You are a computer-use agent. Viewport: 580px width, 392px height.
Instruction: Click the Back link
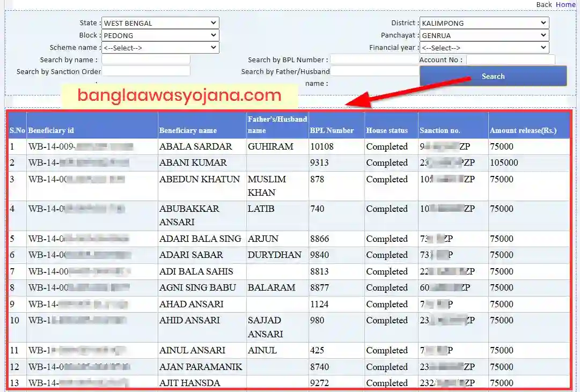(x=544, y=4)
